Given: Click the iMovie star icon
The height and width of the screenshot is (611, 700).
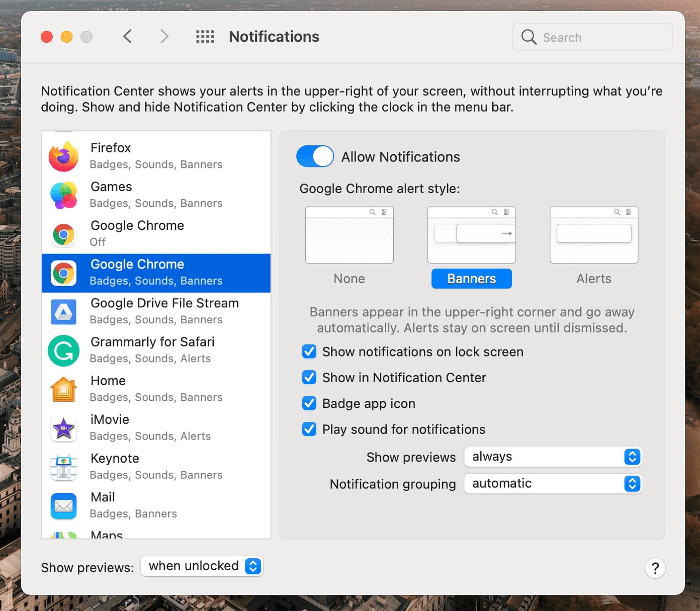Looking at the screenshot, I should 63,428.
